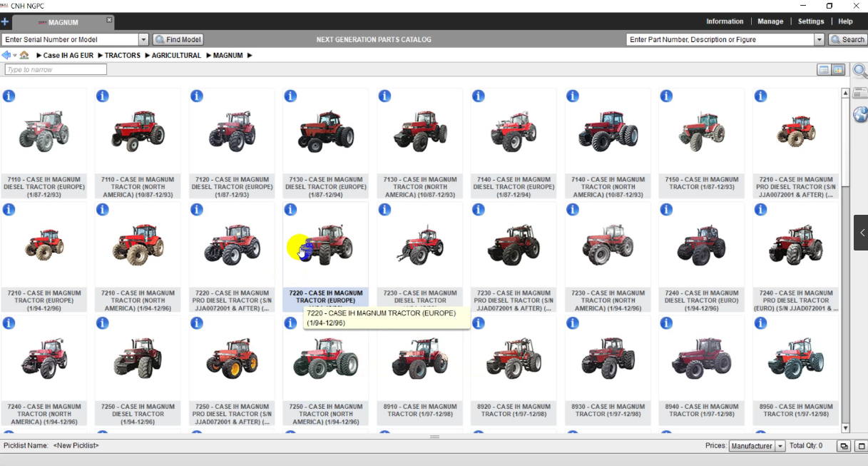Image resolution: width=868 pixels, height=466 pixels.
Task: Show info for 8950 Magnum Tractor
Action: coord(760,323)
